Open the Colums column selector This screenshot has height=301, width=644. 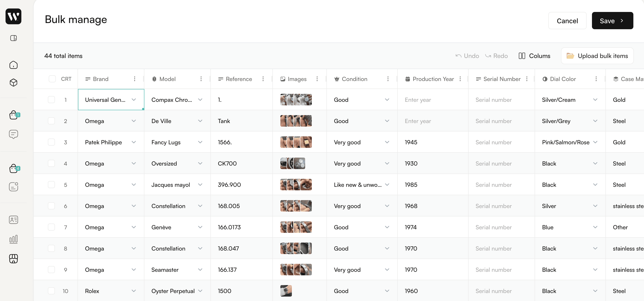[x=535, y=56]
